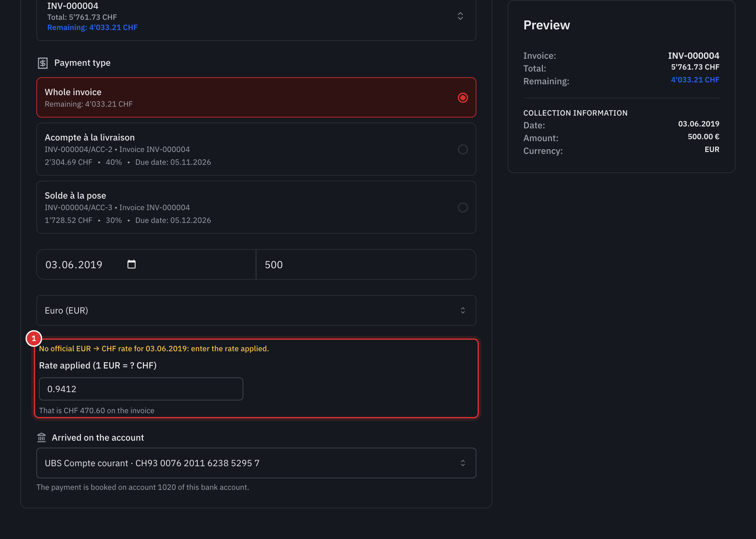Click the 2'304.69 CHF amount text
The image size is (756, 539).
tap(68, 162)
